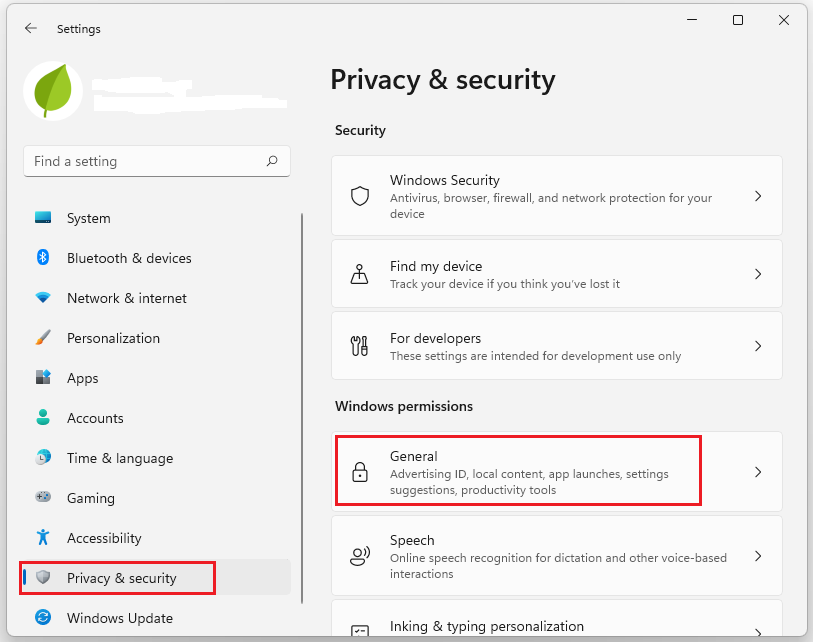
Task: Open Windows Security title text
Action: 445,180
